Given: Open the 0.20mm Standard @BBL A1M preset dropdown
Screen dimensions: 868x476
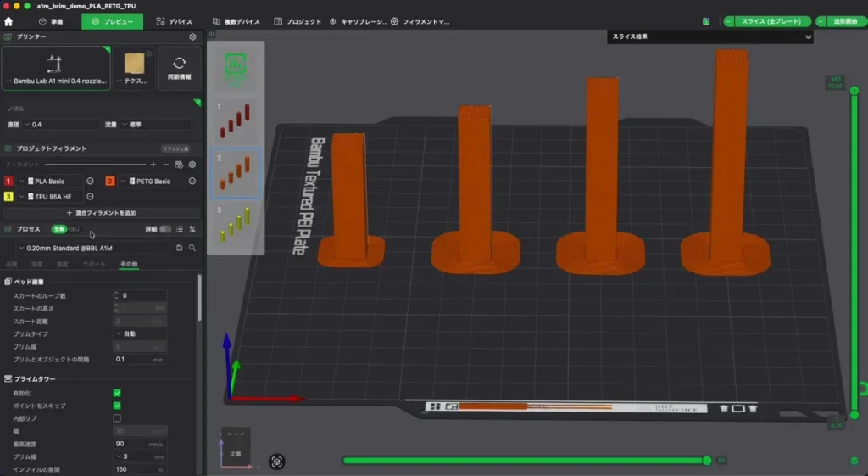Looking at the screenshot, I should (x=93, y=248).
